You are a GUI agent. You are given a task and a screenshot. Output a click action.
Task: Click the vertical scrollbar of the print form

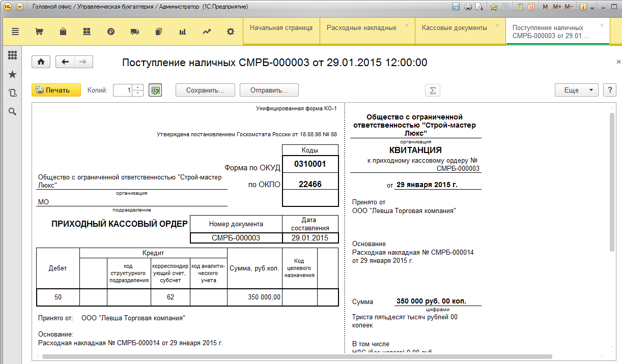pos(612,181)
